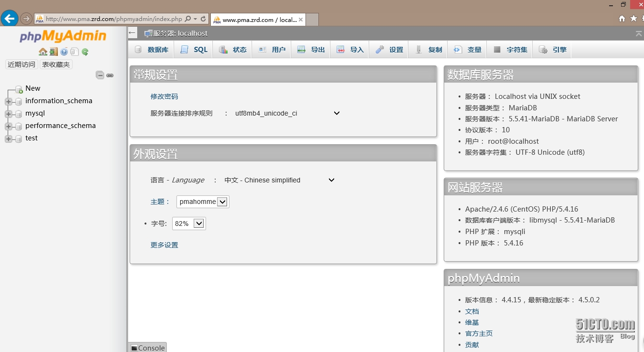Viewport: 644px width, 352px height.
Task: Collapse page top with the double-chevron icon
Action: coord(639,33)
